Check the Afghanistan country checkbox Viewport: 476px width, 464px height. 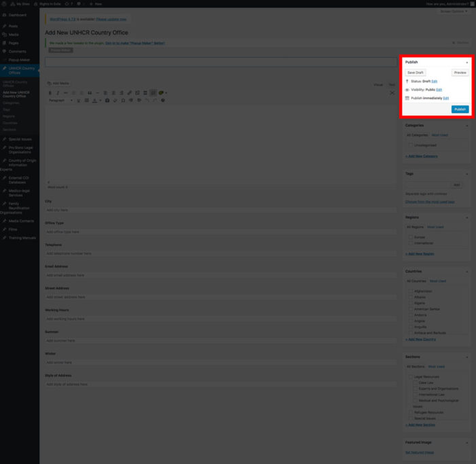pyautogui.click(x=411, y=291)
